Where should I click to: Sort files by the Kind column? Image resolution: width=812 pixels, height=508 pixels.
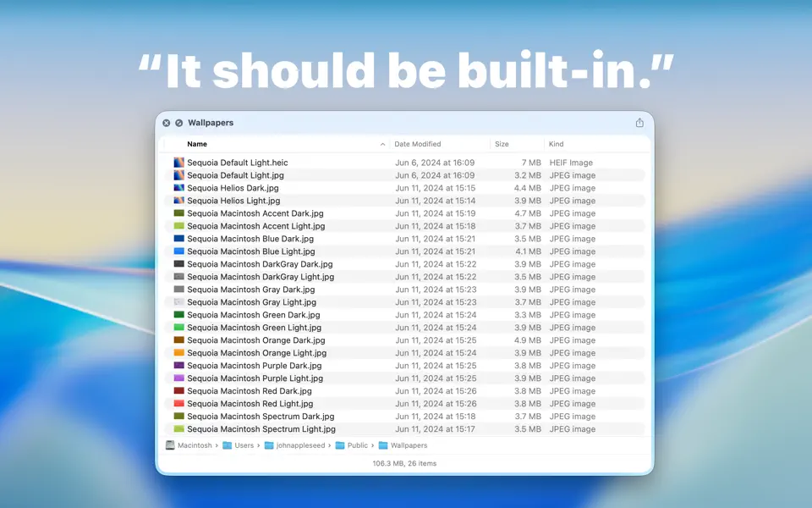[558, 144]
